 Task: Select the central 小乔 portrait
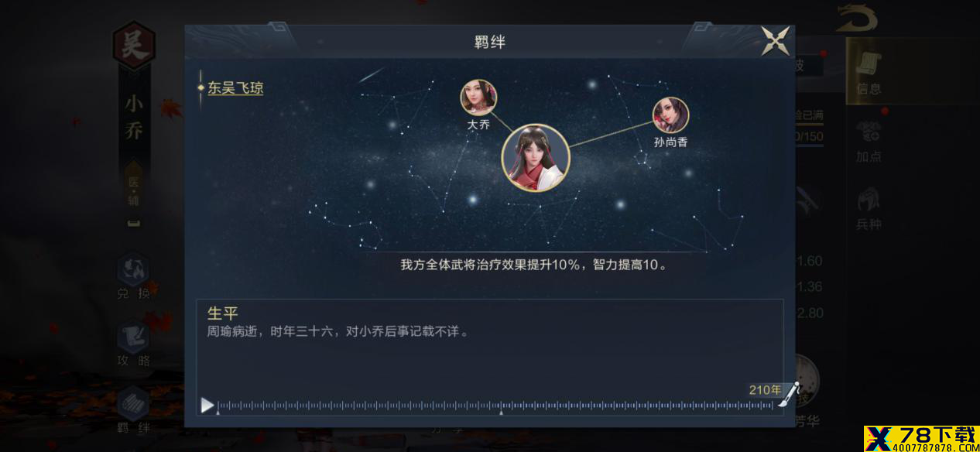(x=536, y=158)
